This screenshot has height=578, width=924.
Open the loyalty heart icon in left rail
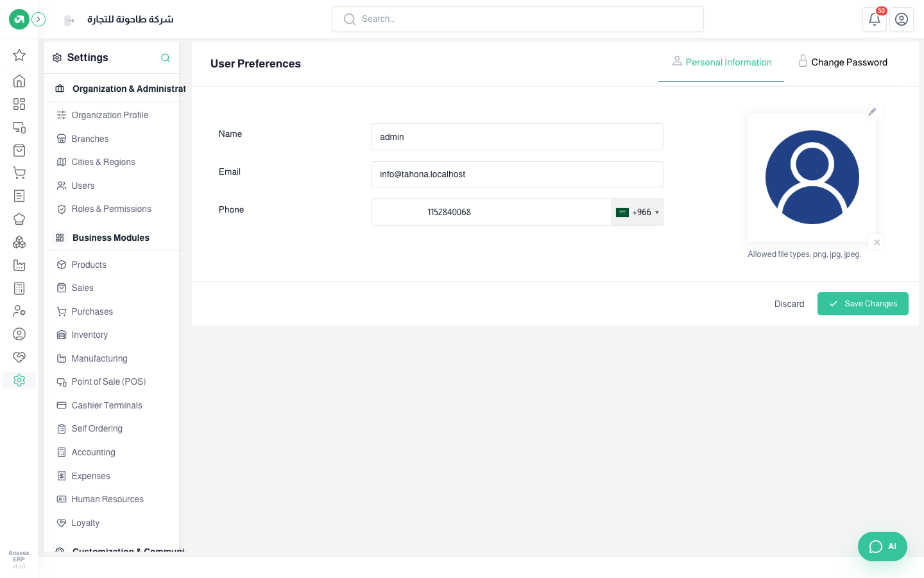19,357
